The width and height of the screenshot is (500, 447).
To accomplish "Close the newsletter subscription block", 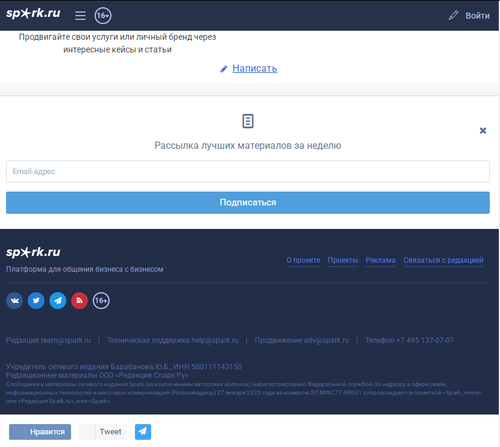I will click(483, 130).
